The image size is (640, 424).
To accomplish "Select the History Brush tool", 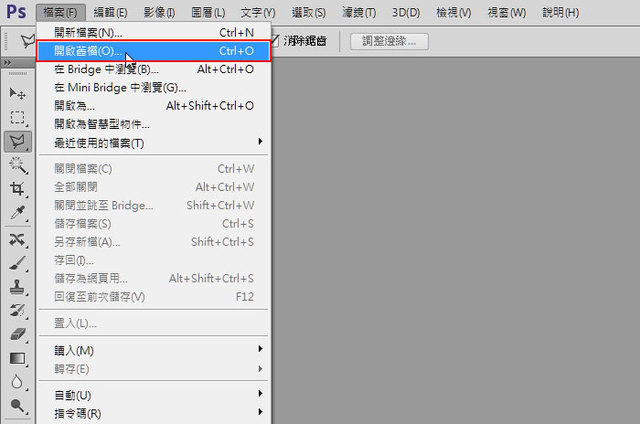I will click(x=17, y=311).
